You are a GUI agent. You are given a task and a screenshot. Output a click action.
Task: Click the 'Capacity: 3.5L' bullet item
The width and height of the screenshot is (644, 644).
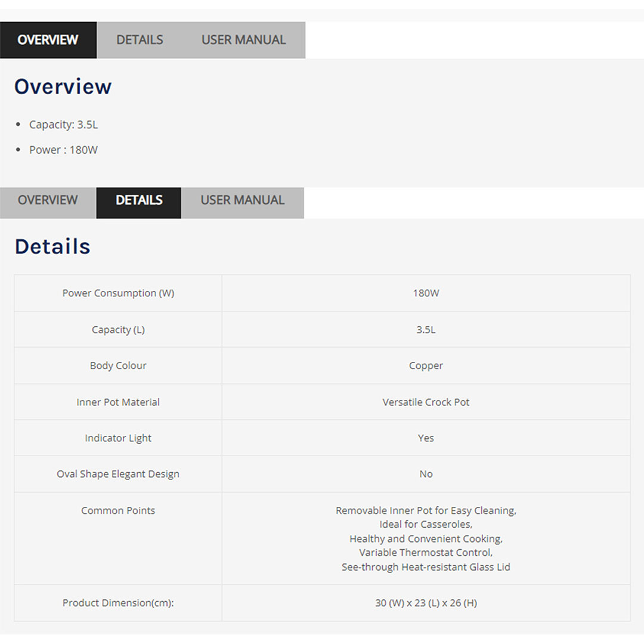click(63, 125)
